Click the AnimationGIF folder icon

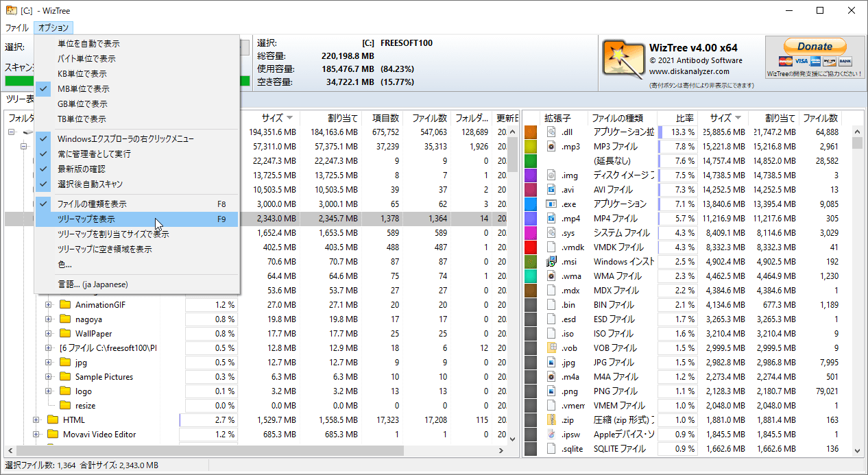(65, 304)
